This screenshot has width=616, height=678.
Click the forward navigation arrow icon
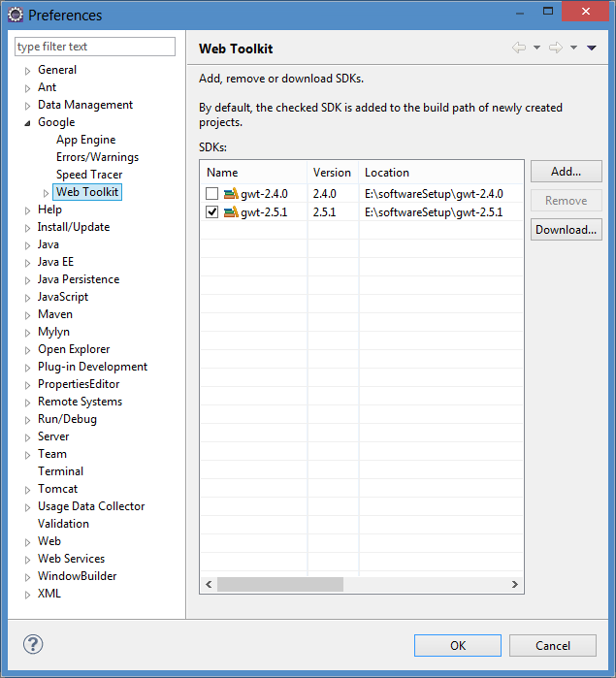[556, 48]
